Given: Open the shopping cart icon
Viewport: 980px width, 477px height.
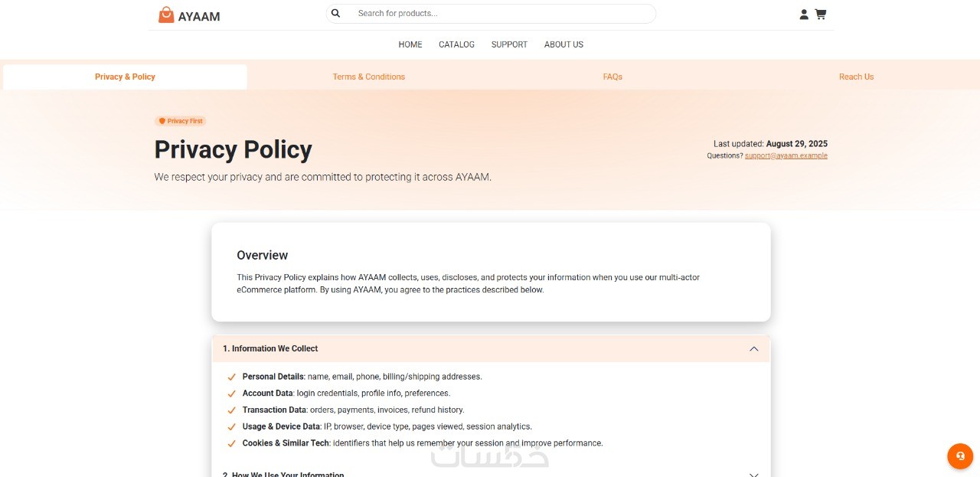Looking at the screenshot, I should coord(821,14).
